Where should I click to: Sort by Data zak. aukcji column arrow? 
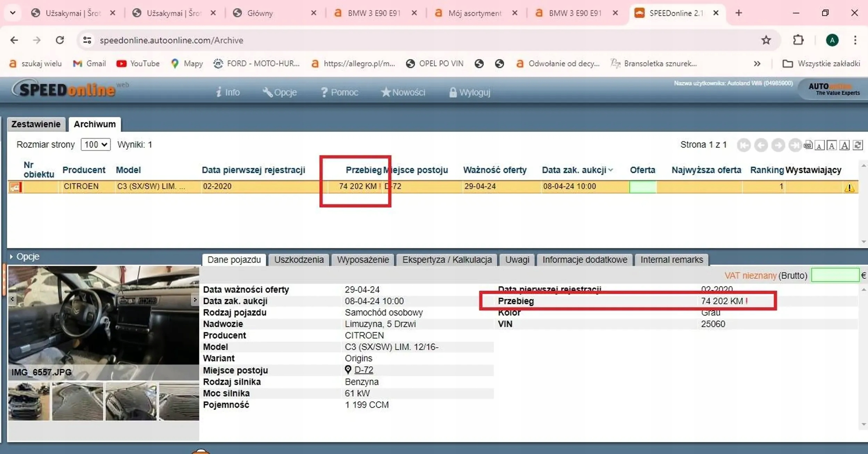coord(611,170)
